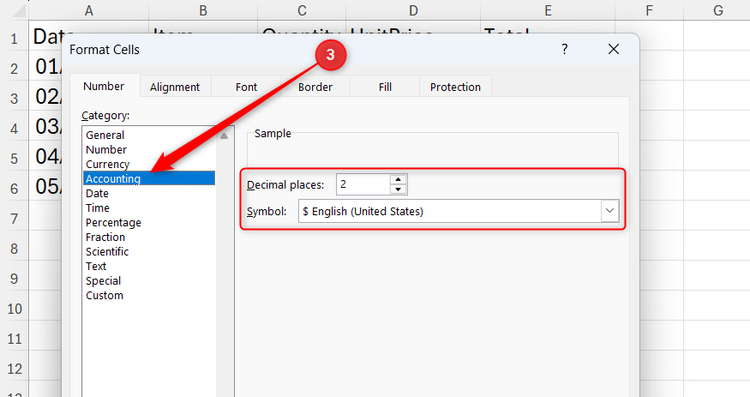Click category list scroll up arrow
Image resolution: width=750 pixels, height=397 pixels.
(x=224, y=136)
